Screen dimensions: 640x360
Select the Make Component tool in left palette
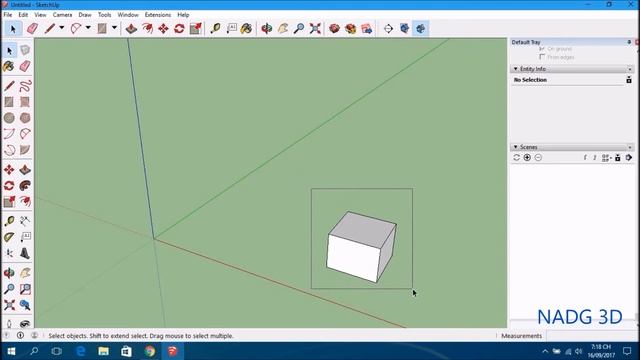click(x=25, y=50)
